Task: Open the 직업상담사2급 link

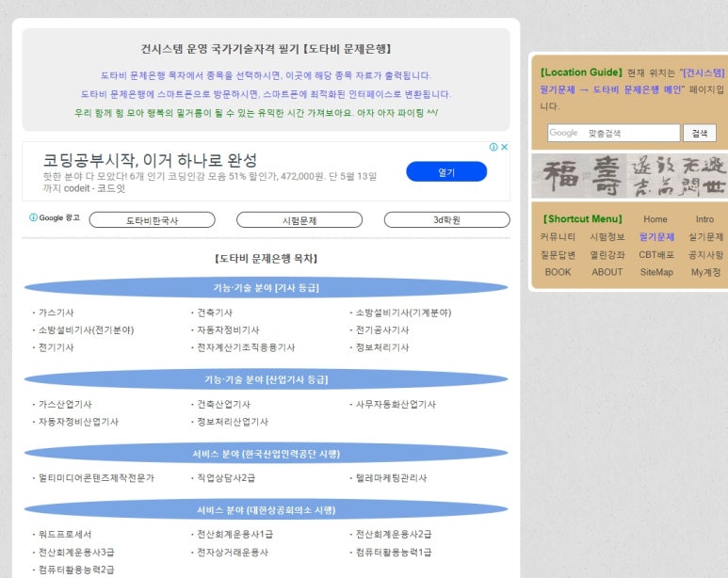Action: tap(226, 477)
